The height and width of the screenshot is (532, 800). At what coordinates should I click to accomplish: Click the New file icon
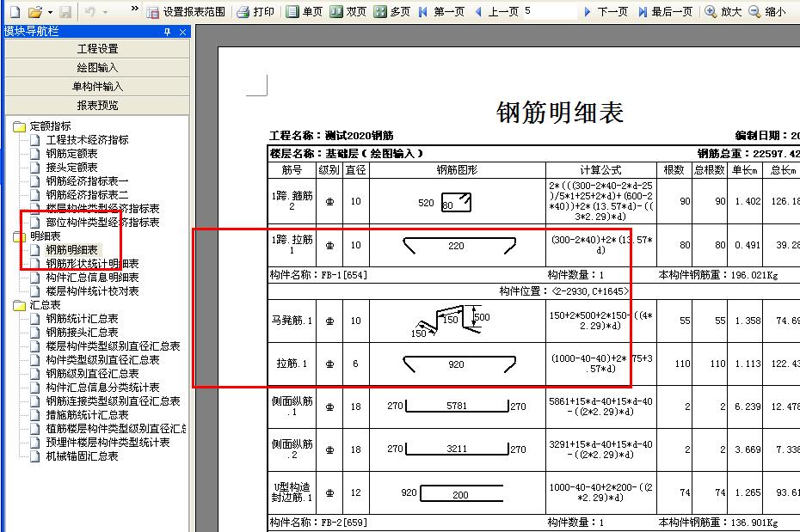(x=15, y=11)
